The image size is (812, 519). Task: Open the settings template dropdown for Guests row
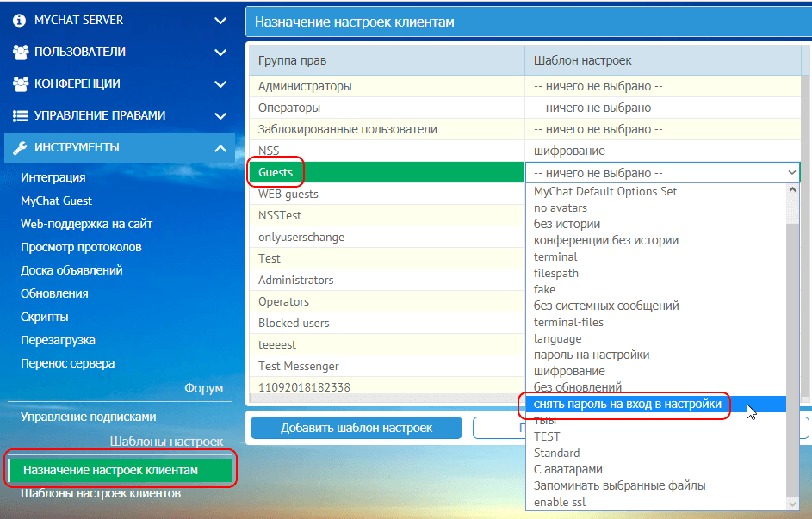(x=791, y=171)
